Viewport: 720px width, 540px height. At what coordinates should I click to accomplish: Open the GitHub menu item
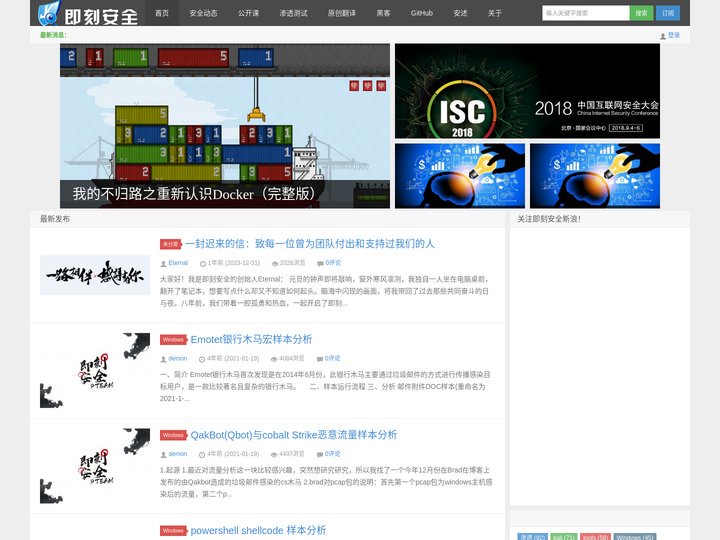coord(422,13)
